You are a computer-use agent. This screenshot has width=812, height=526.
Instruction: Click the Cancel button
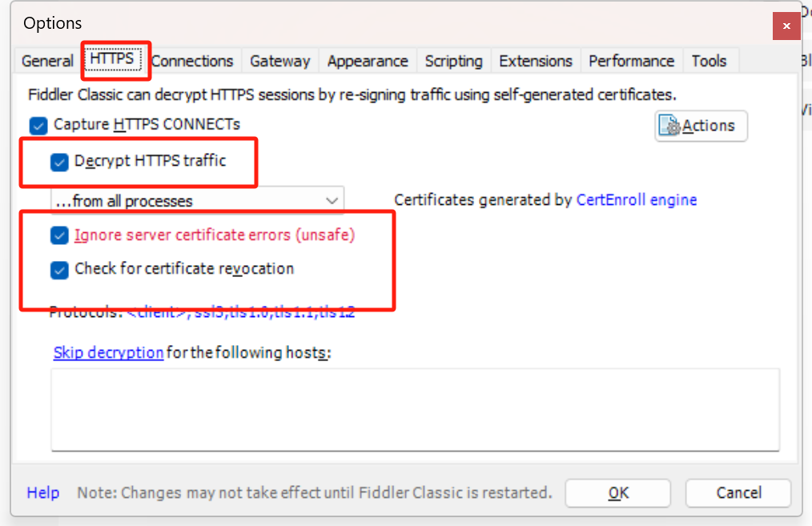point(738,493)
